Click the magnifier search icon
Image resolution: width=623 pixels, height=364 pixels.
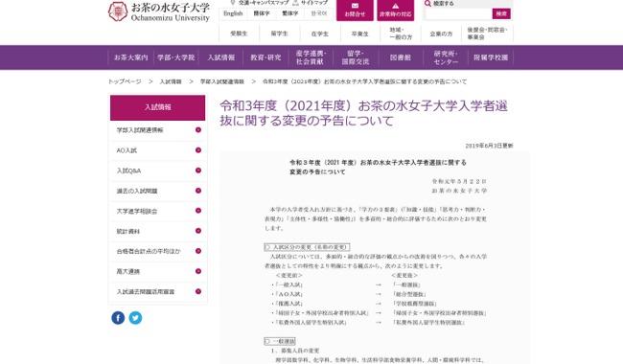(427, 3)
